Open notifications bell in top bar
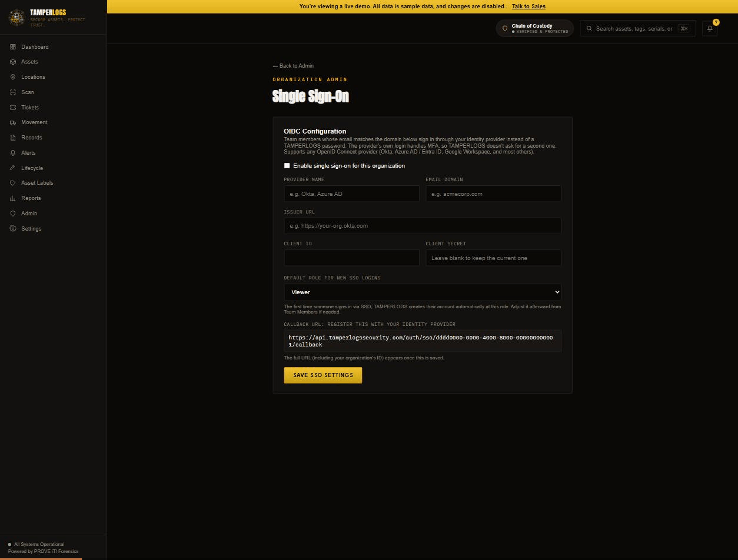The image size is (738, 560). coord(710,28)
